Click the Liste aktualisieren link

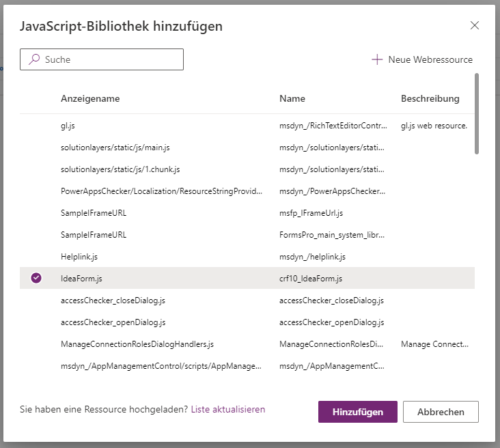(227, 410)
